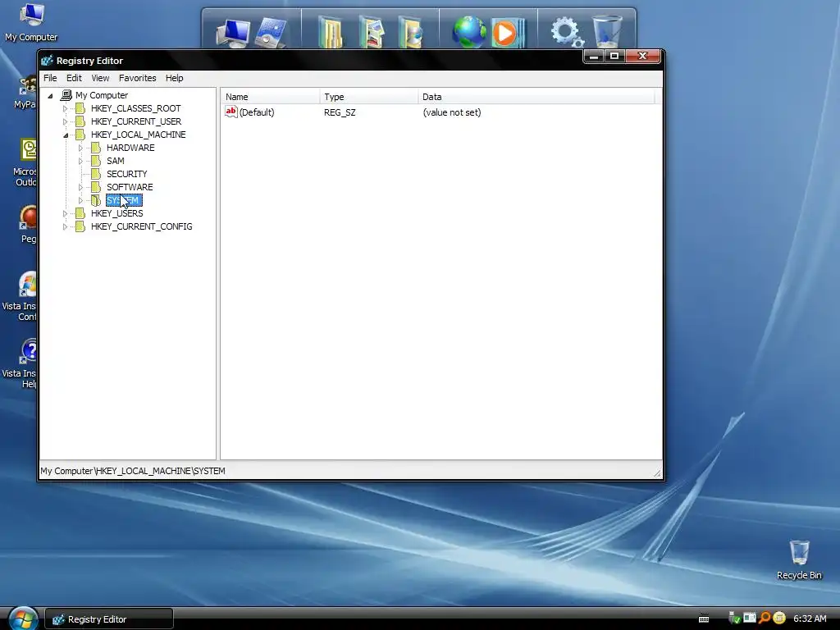Click the computer icon at tree root
Screen dimensions: 840x630
click(66, 95)
